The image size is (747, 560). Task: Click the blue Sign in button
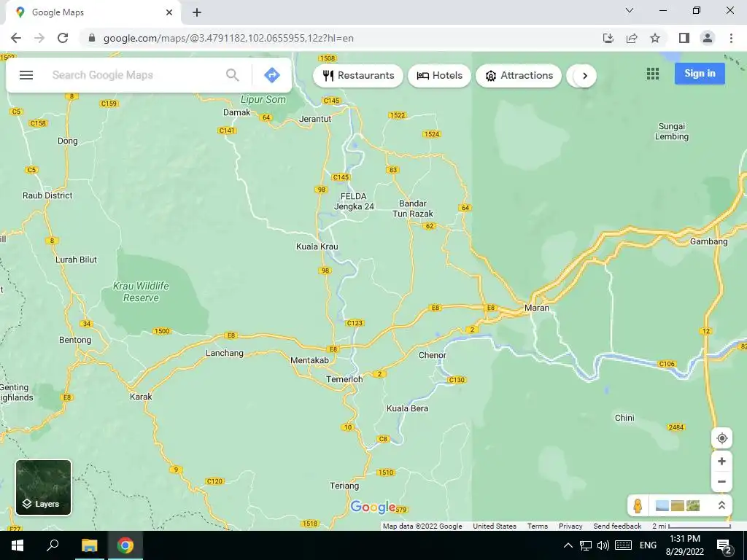click(x=700, y=74)
